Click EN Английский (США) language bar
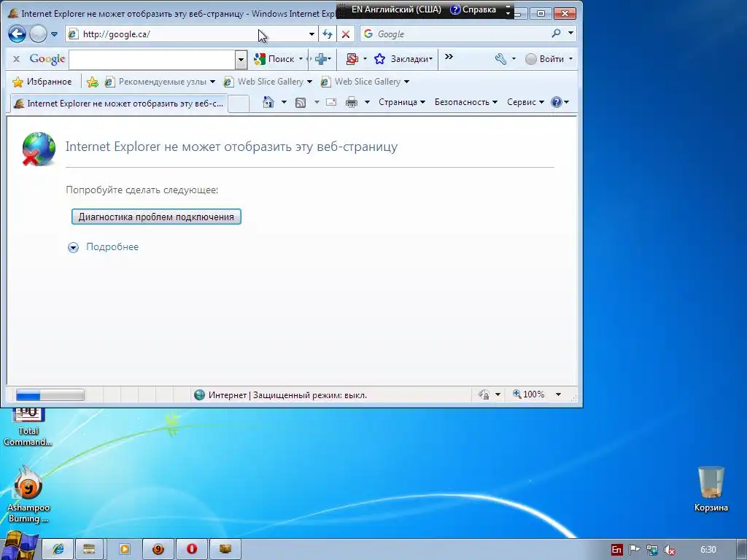Image resolution: width=747 pixels, height=560 pixels. point(396,9)
